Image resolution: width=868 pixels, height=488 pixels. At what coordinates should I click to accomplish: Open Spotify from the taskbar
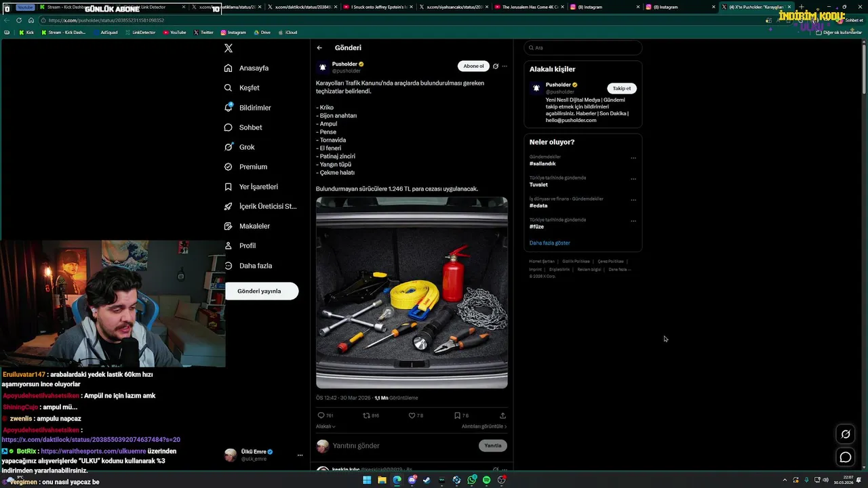pos(486,480)
